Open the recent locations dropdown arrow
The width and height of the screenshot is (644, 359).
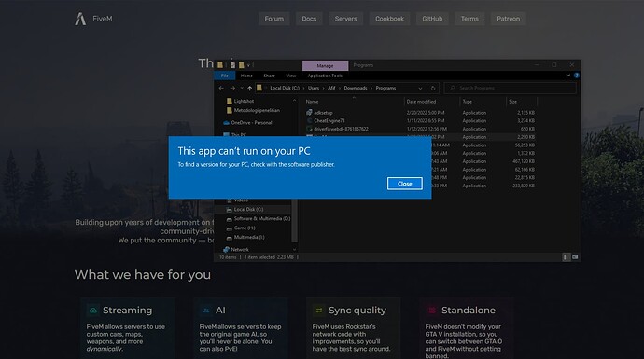tap(242, 88)
